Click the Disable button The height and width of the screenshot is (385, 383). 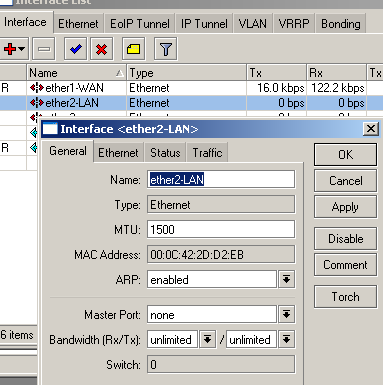[345, 239]
